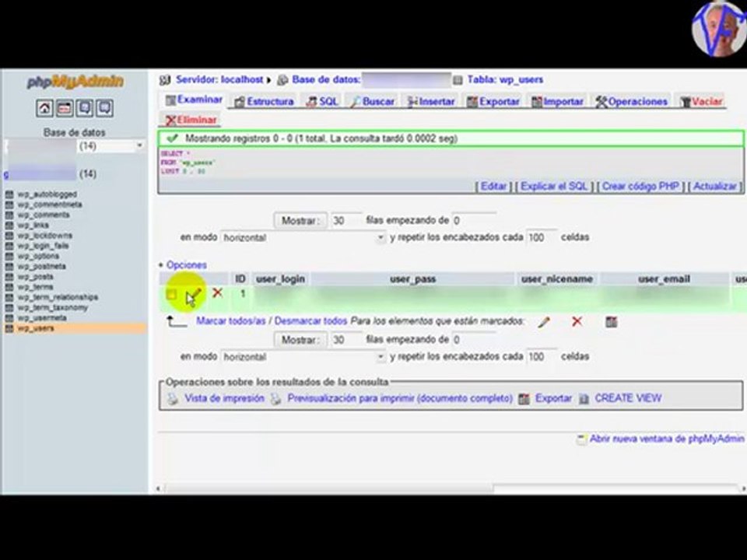Select wp_login_fails table in sidebar

click(44, 246)
